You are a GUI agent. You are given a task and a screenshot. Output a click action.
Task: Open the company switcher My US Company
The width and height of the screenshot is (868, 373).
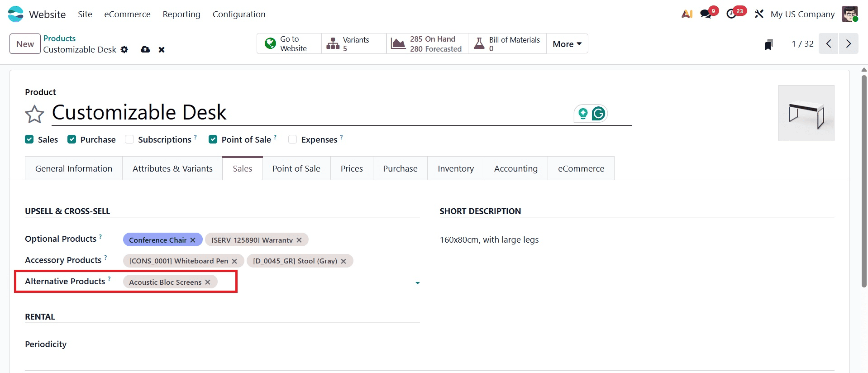(802, 14)
